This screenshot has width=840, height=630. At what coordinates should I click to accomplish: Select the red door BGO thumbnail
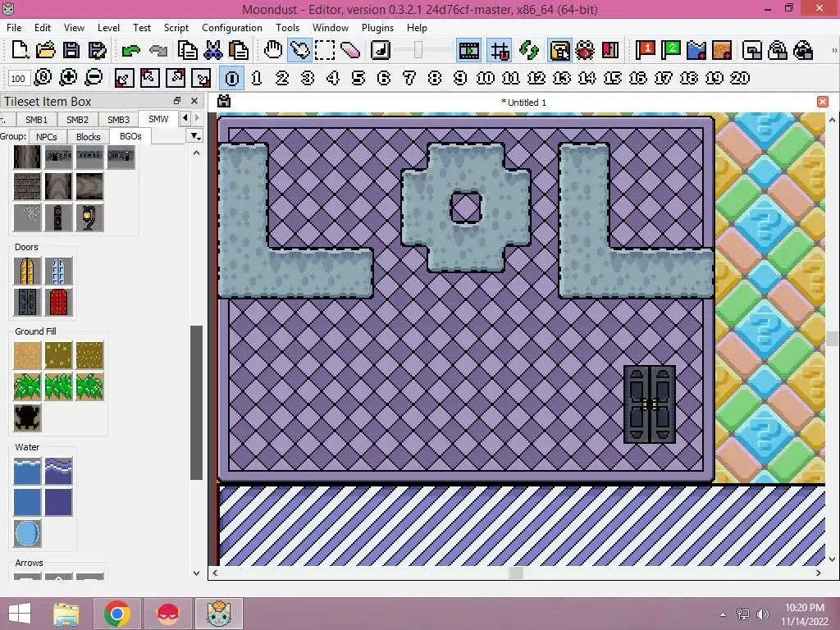[x=58, y=302]
